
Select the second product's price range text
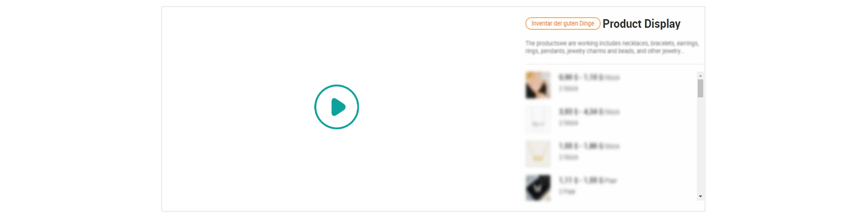[589, 112]
